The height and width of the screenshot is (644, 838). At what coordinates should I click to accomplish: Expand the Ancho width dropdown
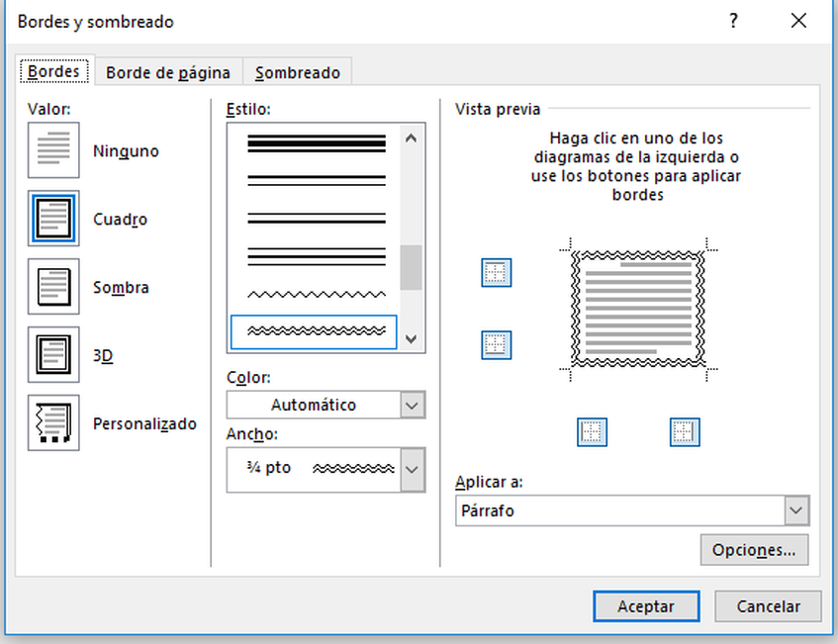(413, 469)
